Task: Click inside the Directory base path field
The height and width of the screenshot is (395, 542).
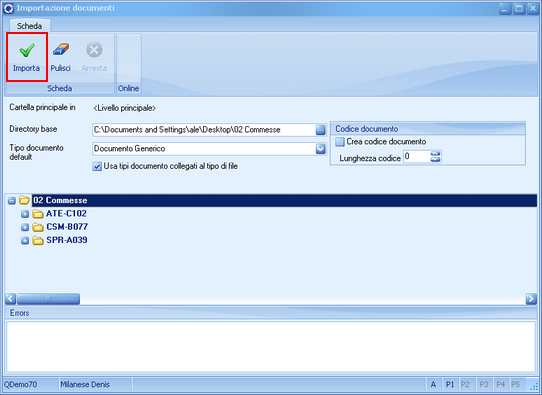Action: click(x=204, y=130)
